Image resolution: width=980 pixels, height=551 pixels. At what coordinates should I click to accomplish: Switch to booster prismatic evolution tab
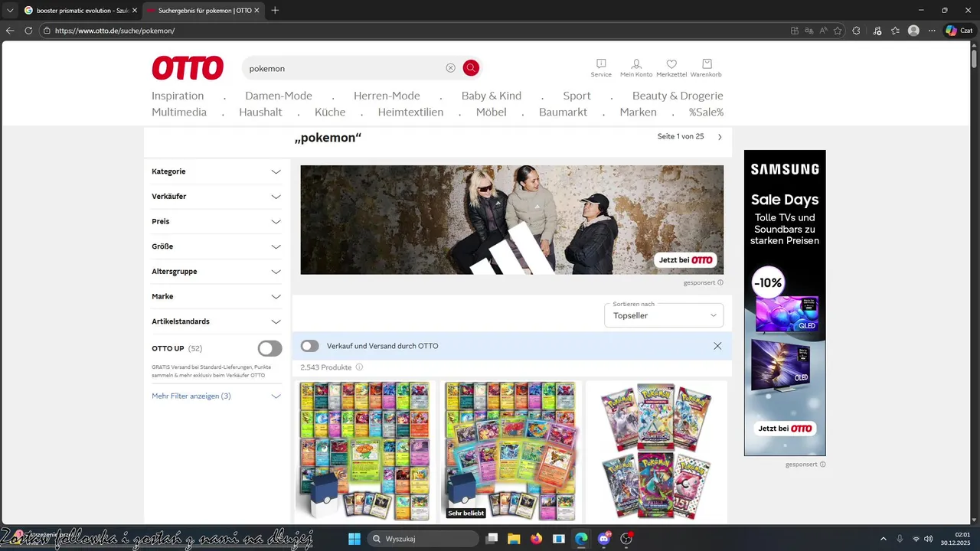click(80, 11)
